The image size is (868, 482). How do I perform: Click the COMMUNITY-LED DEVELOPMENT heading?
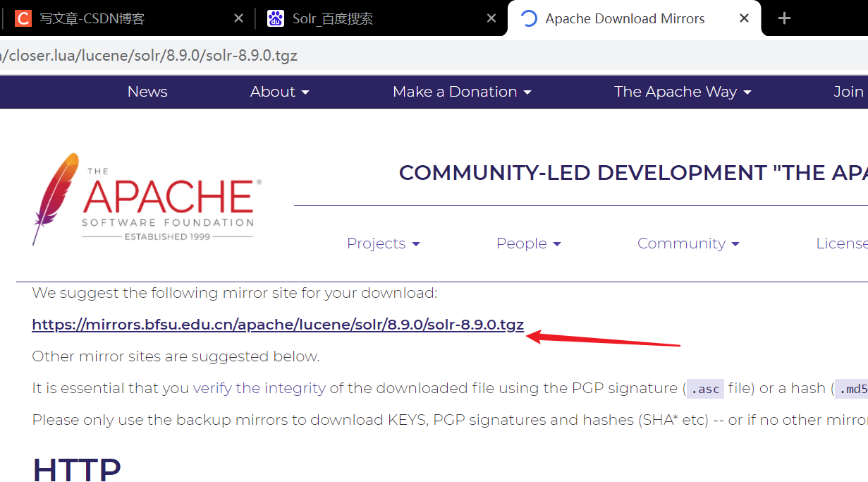pyautogui.click(x=632, y=173)
